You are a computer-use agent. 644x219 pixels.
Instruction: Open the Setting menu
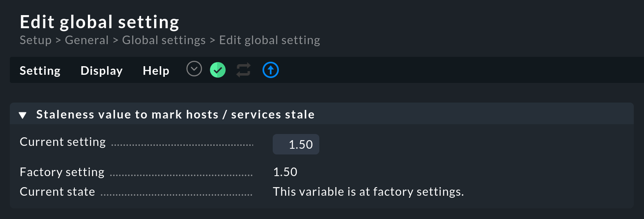pyautogui.click(x=40, y=71)
